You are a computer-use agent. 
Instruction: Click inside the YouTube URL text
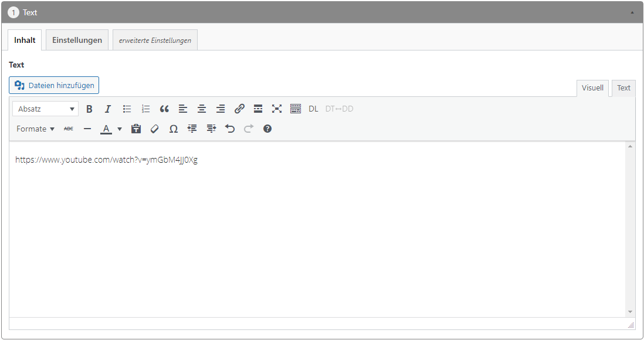(106, 160)
